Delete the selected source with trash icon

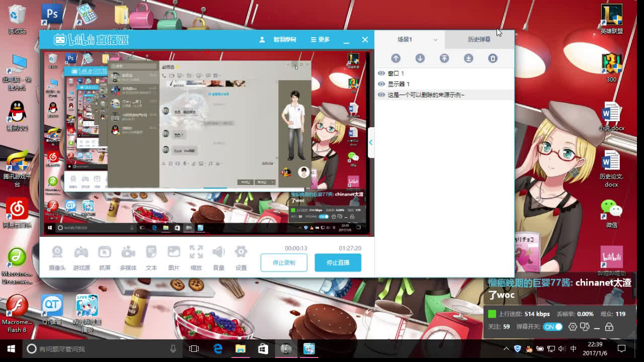pos(493,58)
